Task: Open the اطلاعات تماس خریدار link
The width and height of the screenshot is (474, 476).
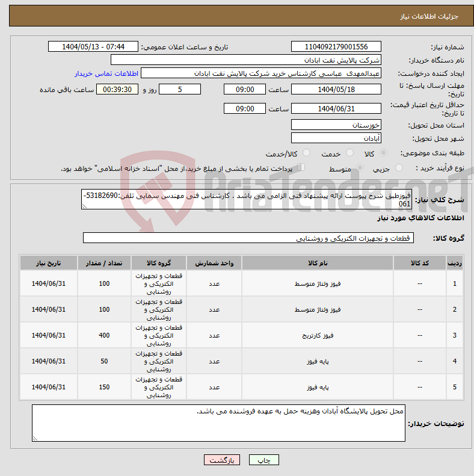Action: (106, 74)
